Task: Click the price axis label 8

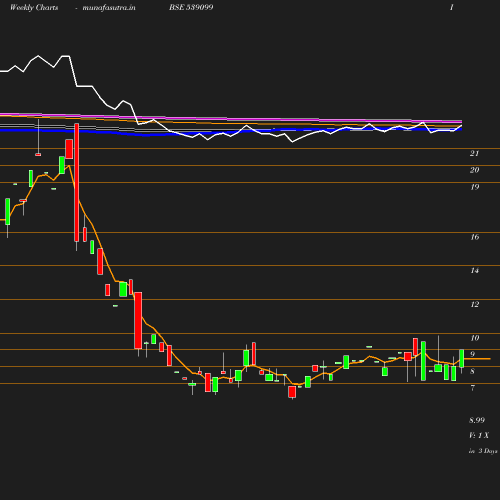Action: [x=472, y=371]
